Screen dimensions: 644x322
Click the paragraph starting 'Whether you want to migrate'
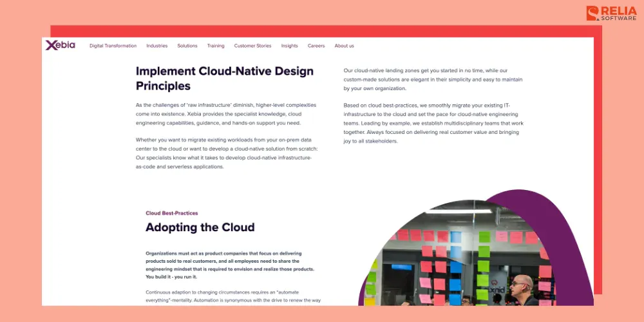tap(227, 153)
